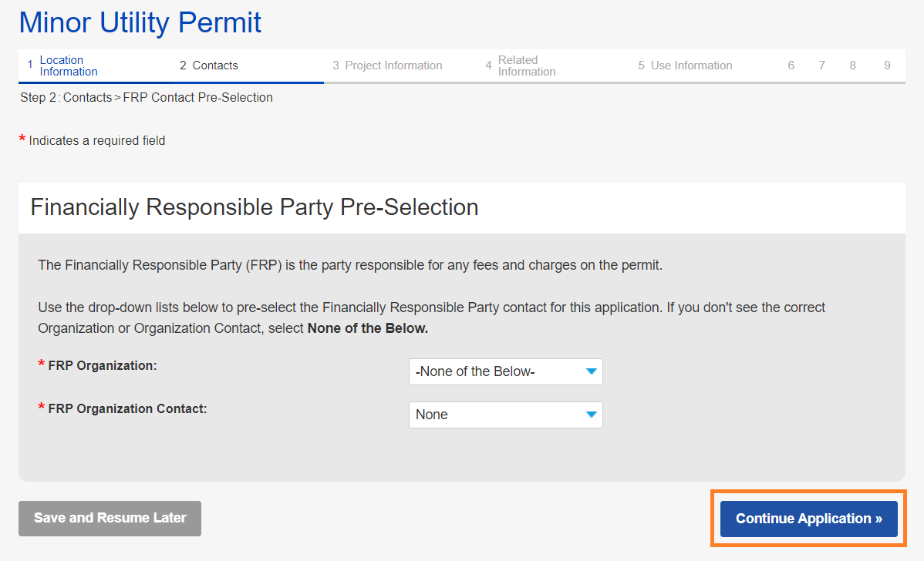This screenshot has width=924, height=561.
Task: Click the FRP Organization Contact field label
Action: click(x=127, y=408)
